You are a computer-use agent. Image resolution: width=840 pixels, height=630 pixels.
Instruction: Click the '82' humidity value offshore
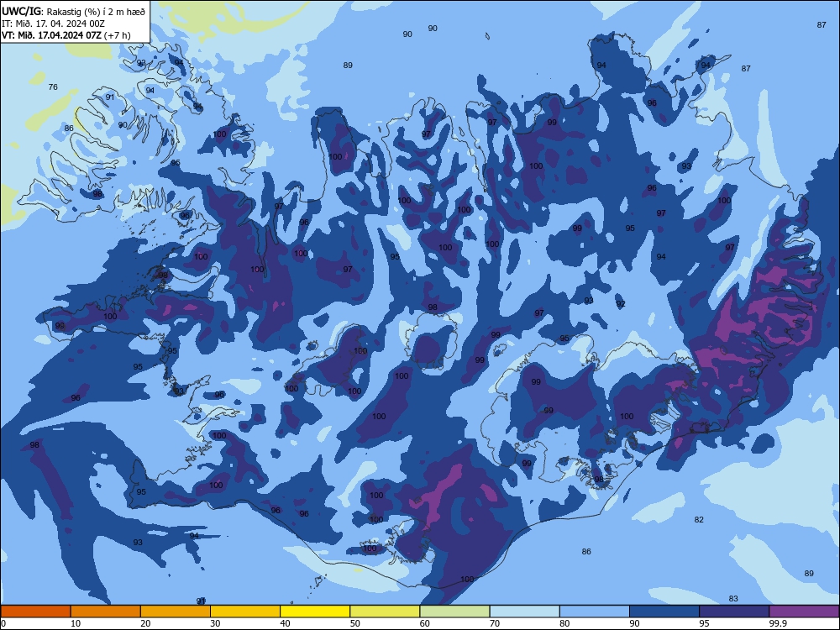point(699,520)
